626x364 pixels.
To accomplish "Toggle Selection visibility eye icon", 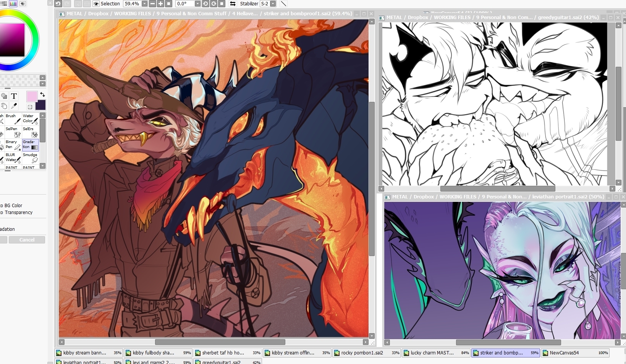I will point(96,4).
